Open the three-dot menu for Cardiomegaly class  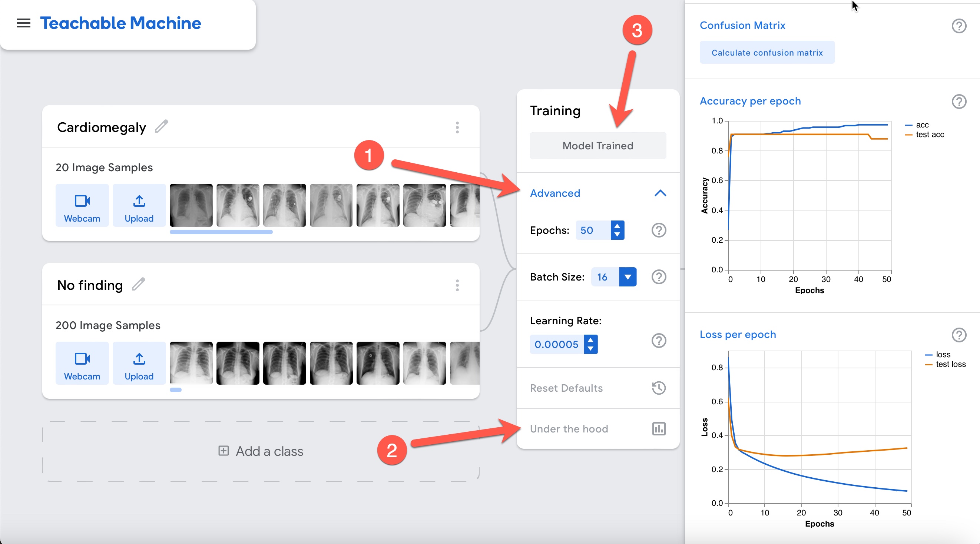(x=457, y=127)
